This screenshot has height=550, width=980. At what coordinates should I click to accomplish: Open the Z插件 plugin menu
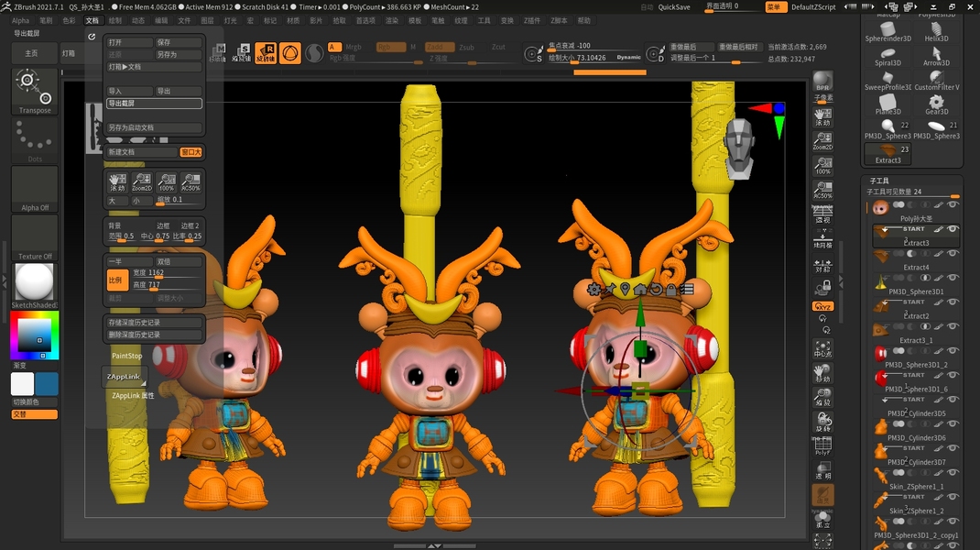coord(532,21)
